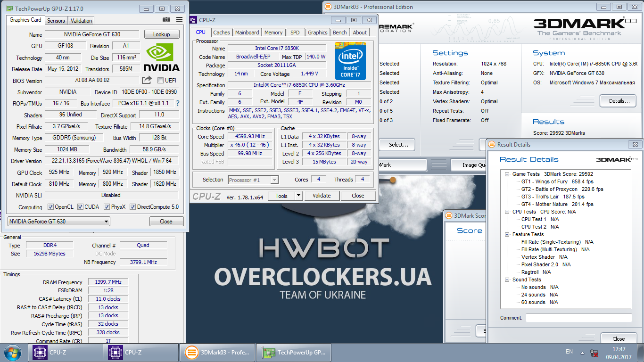Screen dimensions: 644x362
Task: Click the Bus Interface question mark icon
Action: point(178,103)
